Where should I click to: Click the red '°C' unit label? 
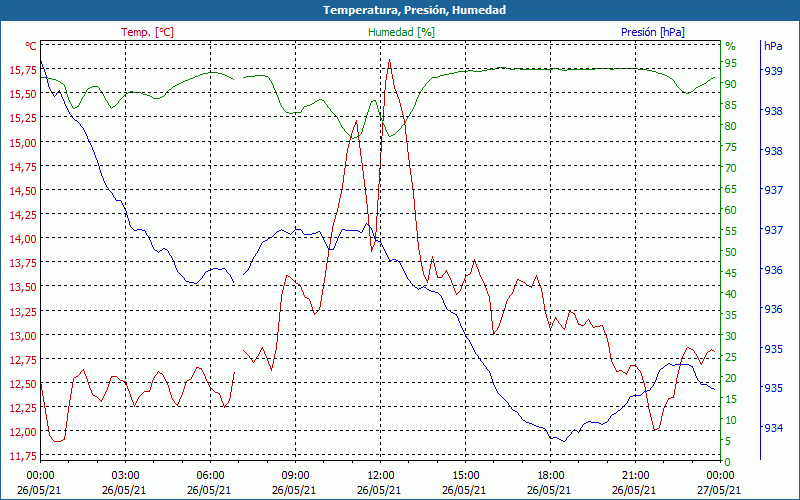pyautogui.click(x=31, y=46)
